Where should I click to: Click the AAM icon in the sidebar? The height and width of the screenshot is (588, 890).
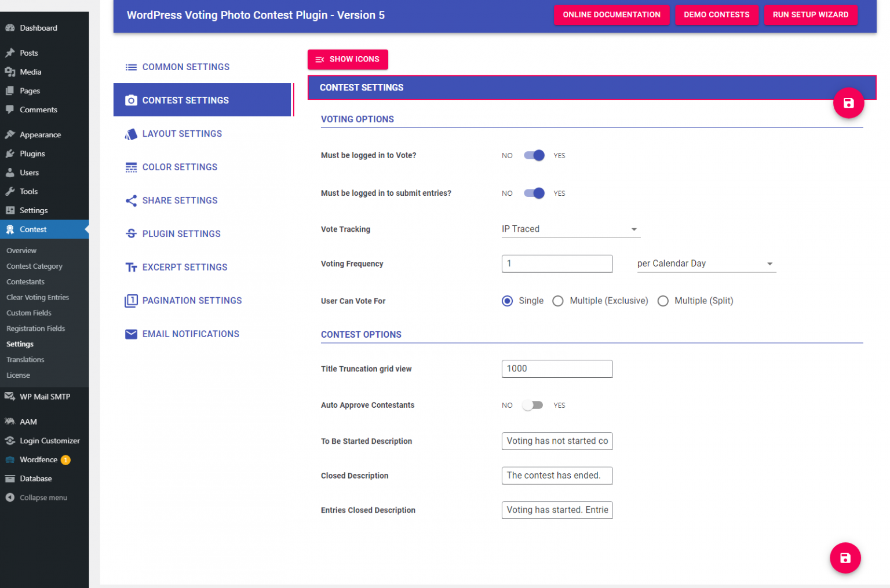[10, 422]
